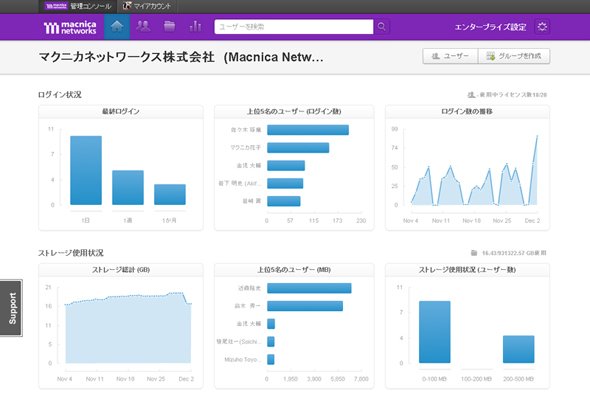Viewport: 590px width, 393px height.
Task: Click ログイン状況 section heading
Action: click(x=59, y=94)
